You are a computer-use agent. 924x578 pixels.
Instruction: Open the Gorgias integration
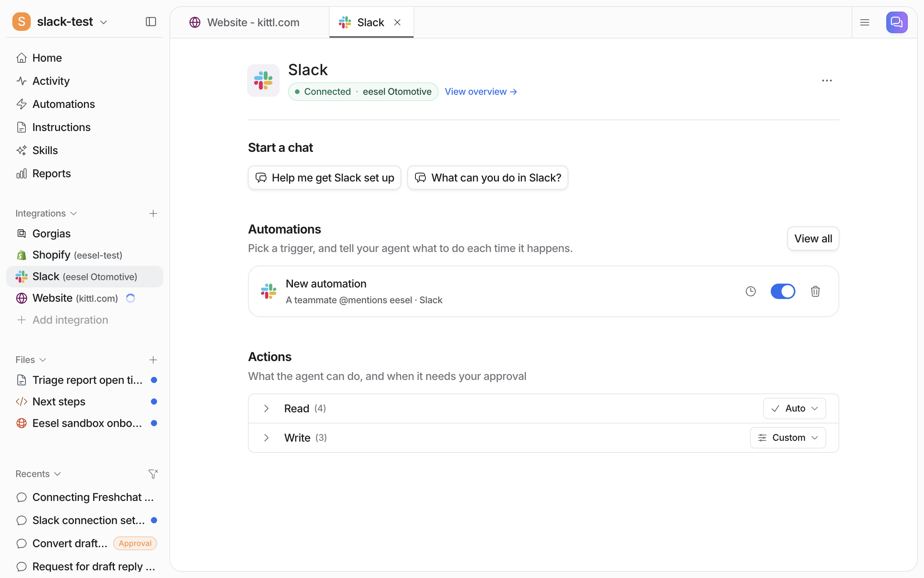coord(85,234)
